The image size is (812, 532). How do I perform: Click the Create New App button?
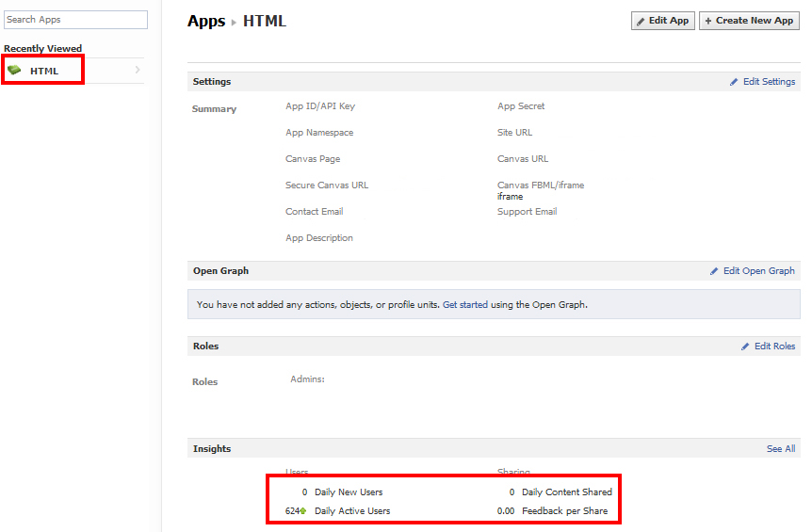[x=749, y=21]
